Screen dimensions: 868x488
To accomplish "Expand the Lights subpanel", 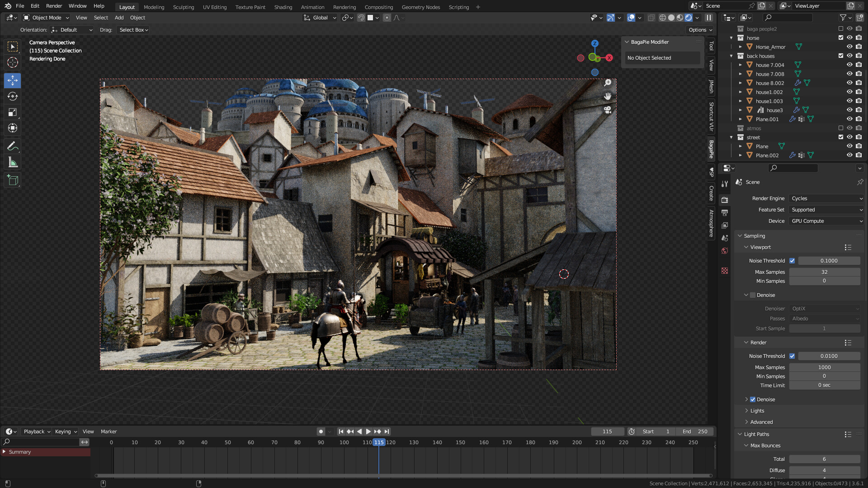I will (x=757, y=411).
